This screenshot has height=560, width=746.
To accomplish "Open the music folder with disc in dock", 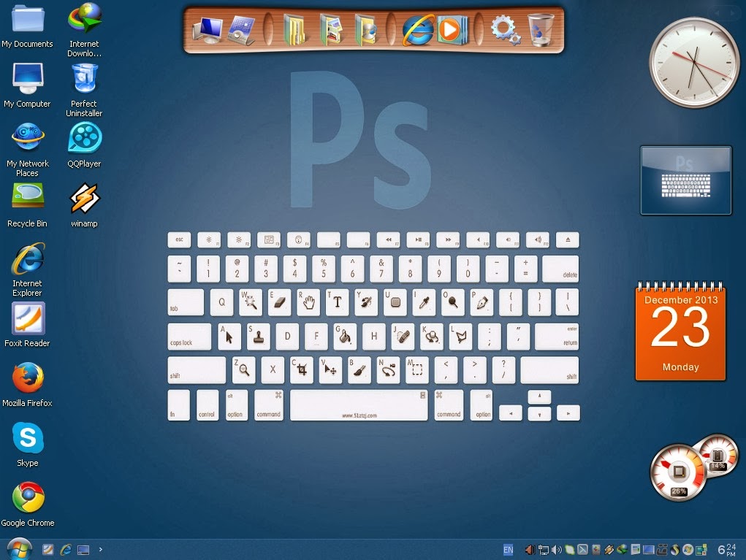I will (x=366, y=30).
